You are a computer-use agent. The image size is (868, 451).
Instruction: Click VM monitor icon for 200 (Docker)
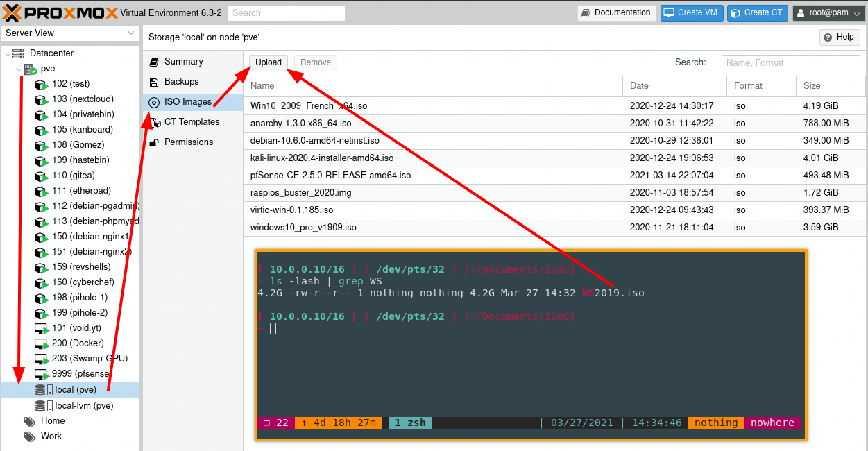[x=42, y=343]
